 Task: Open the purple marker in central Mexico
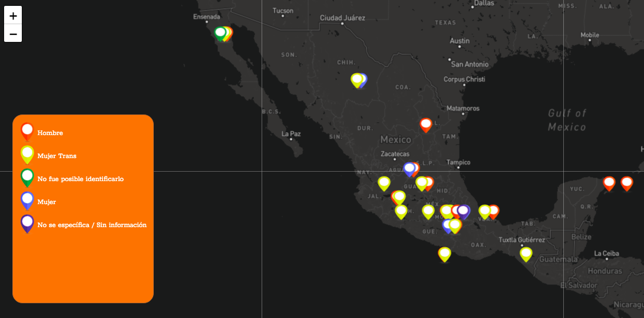[x=464, y=210]
